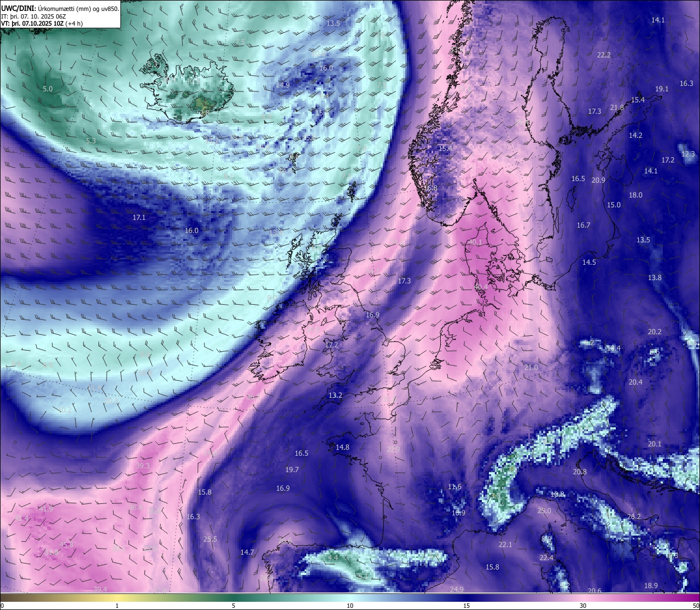
Task: Click the 20.2 value label
Action: point(655,332)
